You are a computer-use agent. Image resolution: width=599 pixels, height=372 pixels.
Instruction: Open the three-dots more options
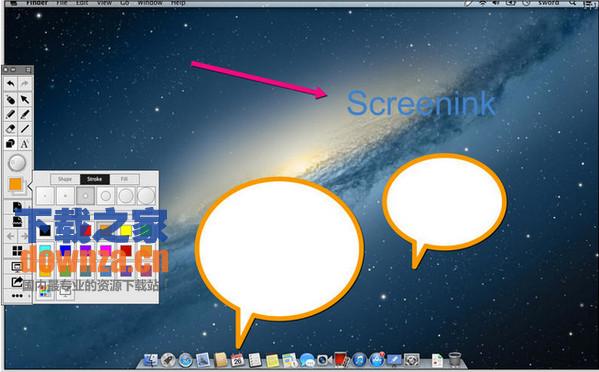pos(17,296)
